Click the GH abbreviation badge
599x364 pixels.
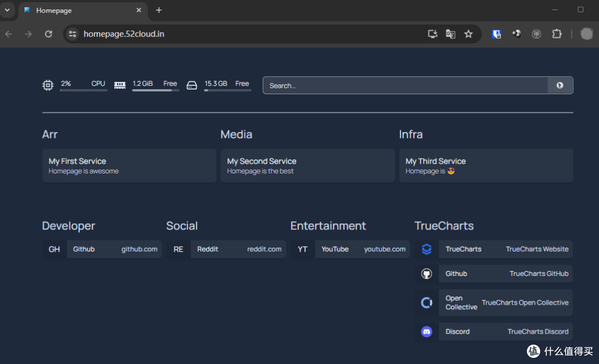pos(54,249)
